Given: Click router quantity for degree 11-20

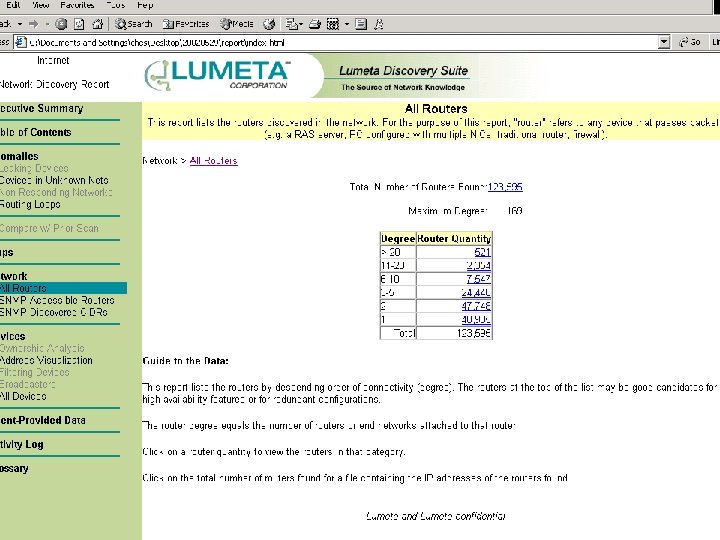Looking at the screenshot, I should pyautogui.click(x=478, y=265).
